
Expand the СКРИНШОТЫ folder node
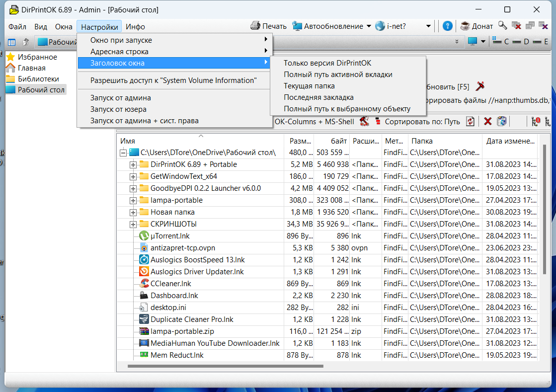pos(133,225)
